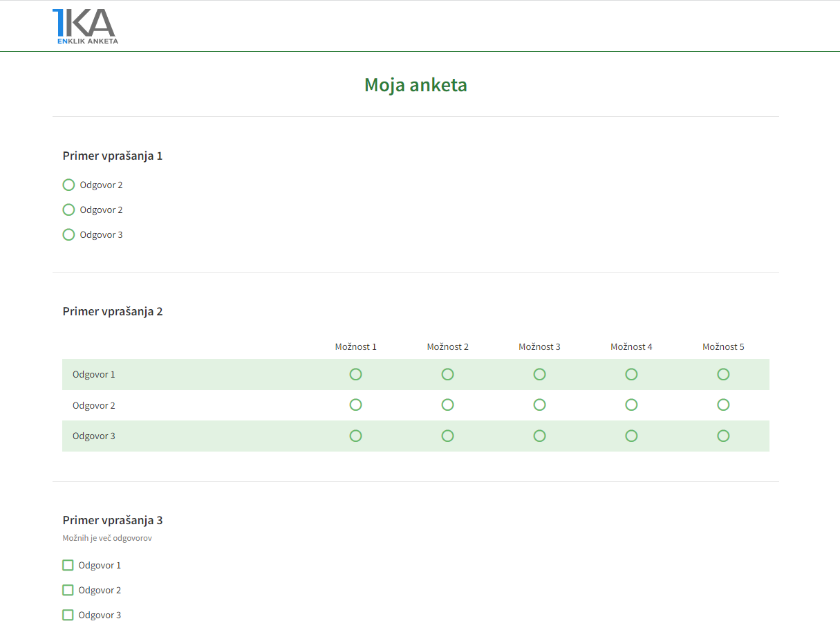
Task: Choose Možnost 5 for table row Odgovor 3
Action: (x=723, y=436)
